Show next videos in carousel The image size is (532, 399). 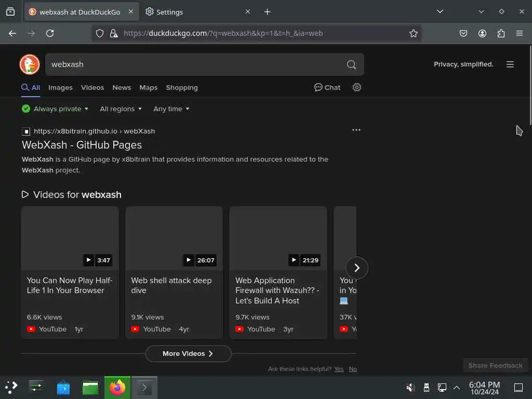pos(356,268)
